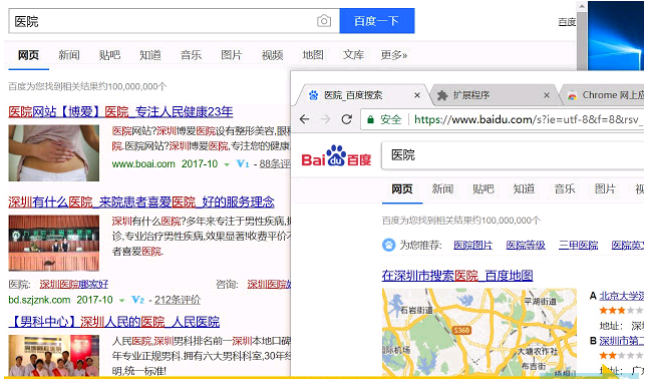Screen dimensions: 645x379
Task: Open result 深圳有什么医院_来院患者喜爱医院
Action: pos(141,202)
